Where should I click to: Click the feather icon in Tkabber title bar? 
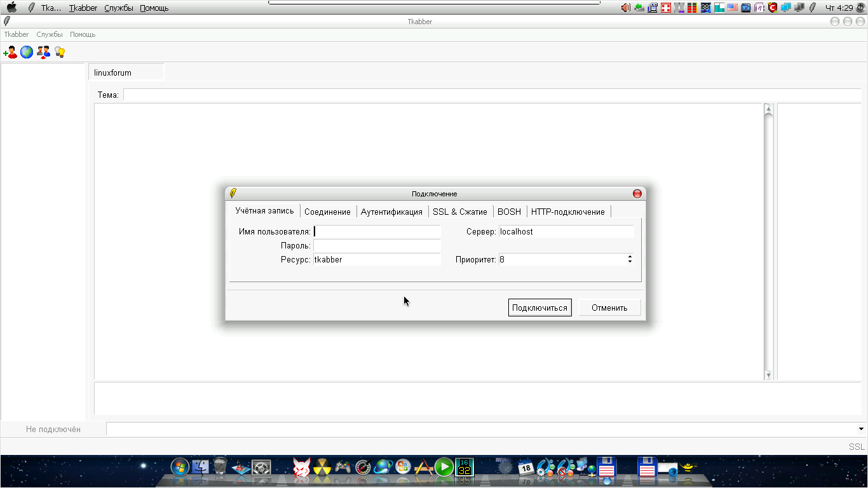tap(6, 21)
